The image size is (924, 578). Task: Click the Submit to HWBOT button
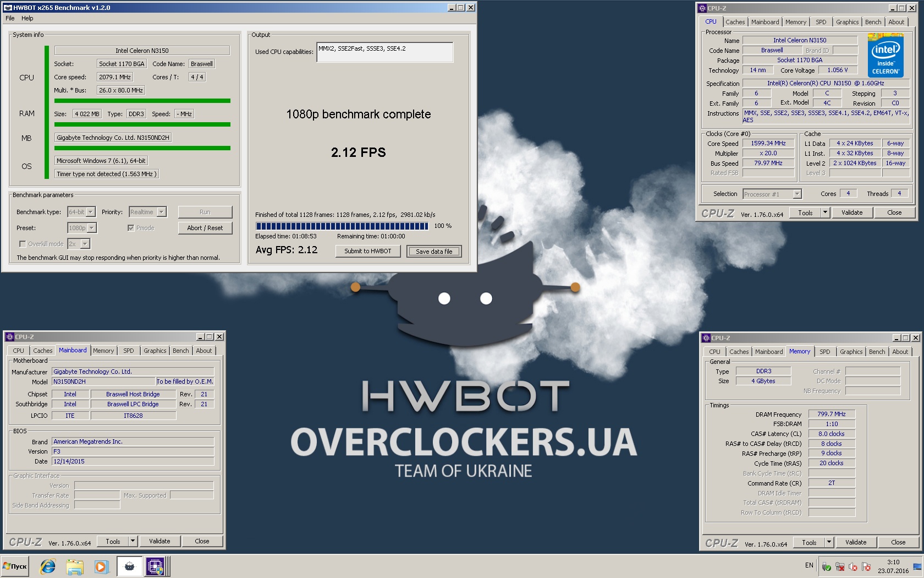368,251
